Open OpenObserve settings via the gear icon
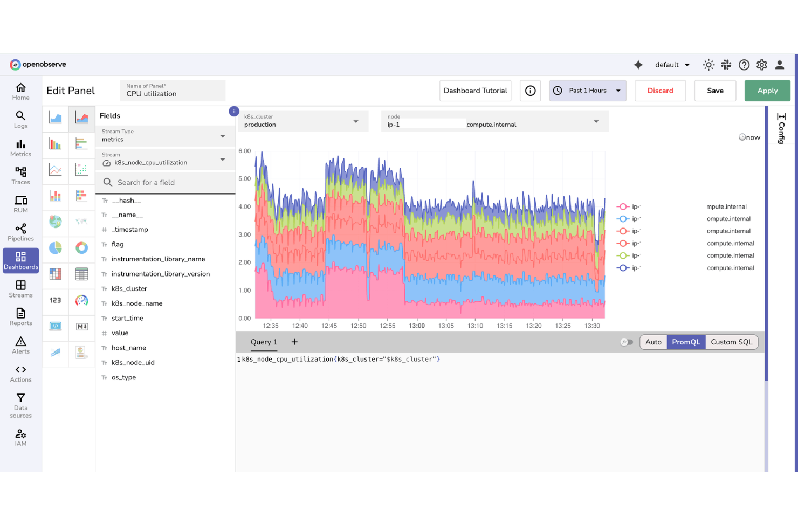 tap(761, 64)
